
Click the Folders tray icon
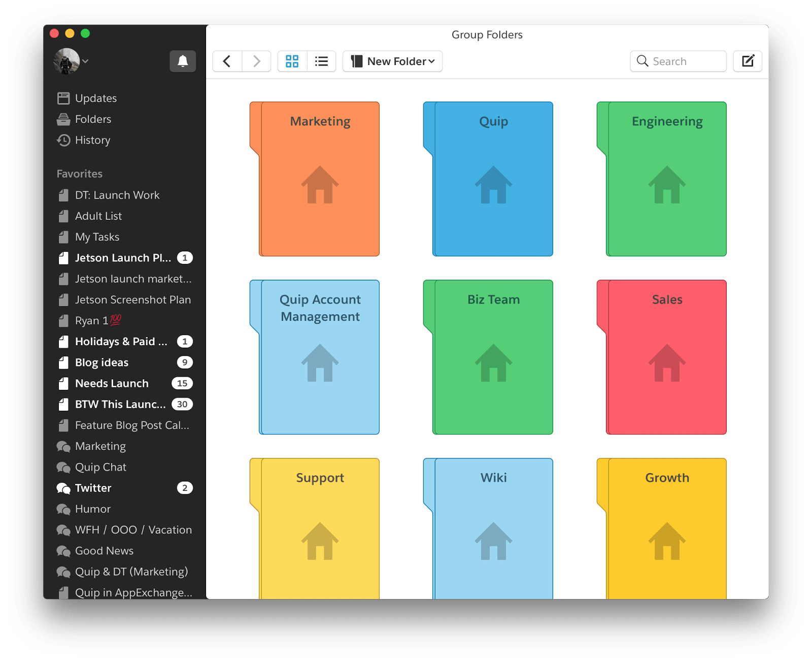63,119
